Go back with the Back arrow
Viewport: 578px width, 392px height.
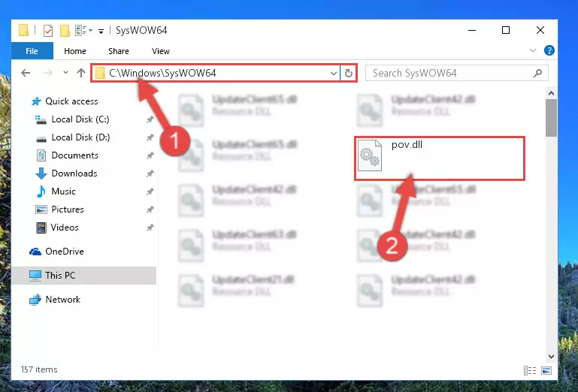pos(26,73)
